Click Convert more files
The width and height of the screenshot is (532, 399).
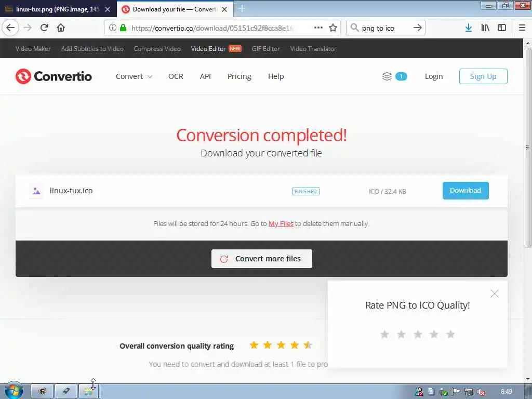[262, 259]
